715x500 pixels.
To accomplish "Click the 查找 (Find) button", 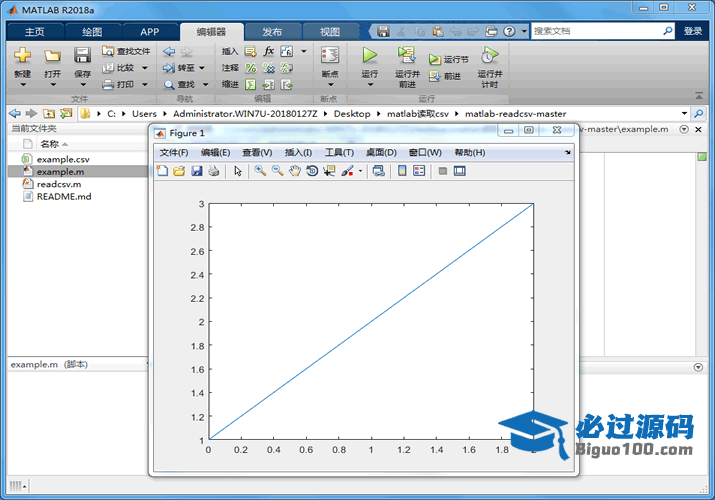I will point(179,84).
